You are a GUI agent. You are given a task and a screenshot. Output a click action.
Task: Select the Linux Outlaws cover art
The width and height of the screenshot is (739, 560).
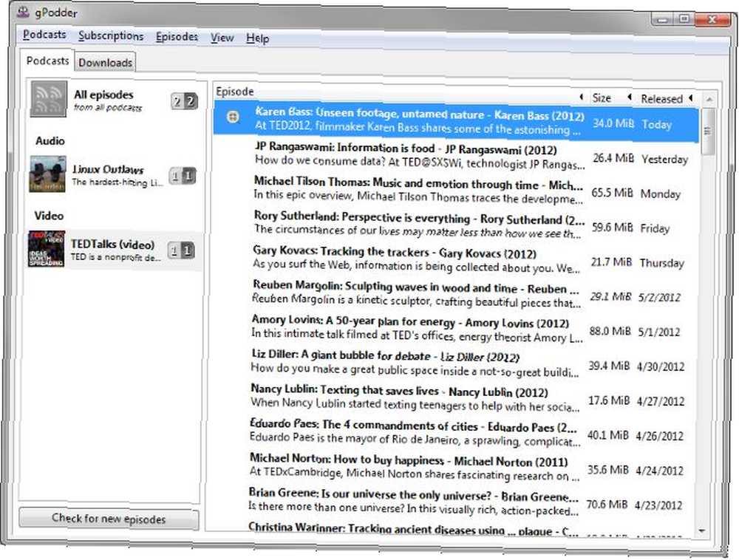[47, 174]
